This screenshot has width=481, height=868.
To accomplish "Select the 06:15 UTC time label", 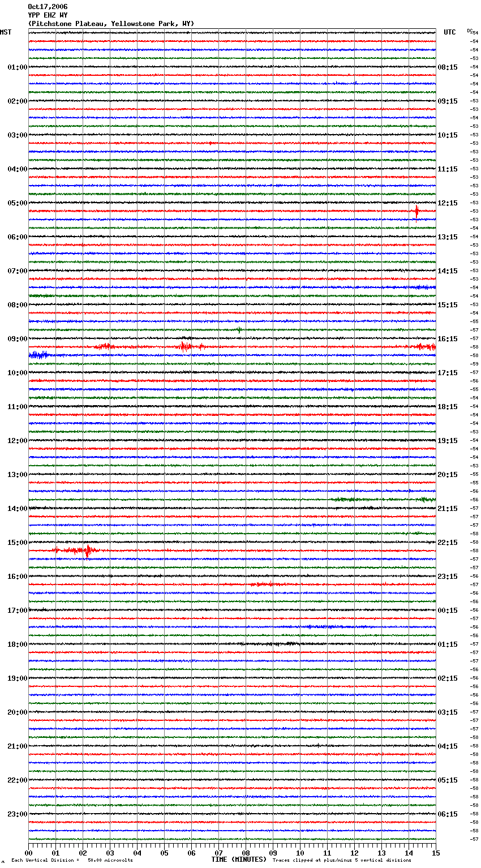I will (448, 814).
